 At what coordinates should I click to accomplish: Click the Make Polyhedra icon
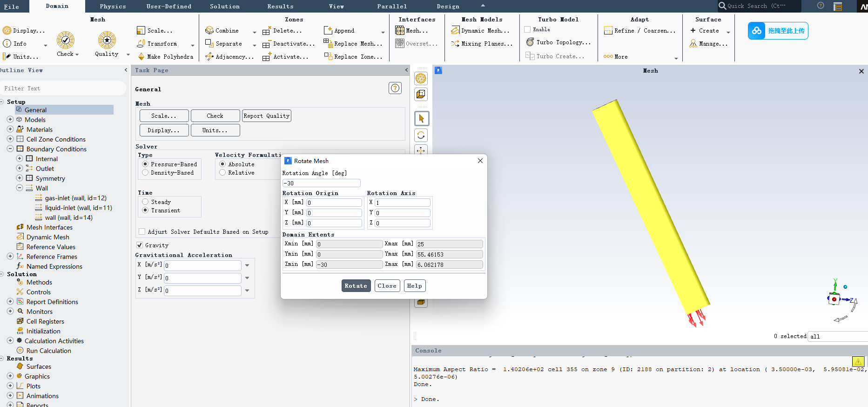click(141, 56)
